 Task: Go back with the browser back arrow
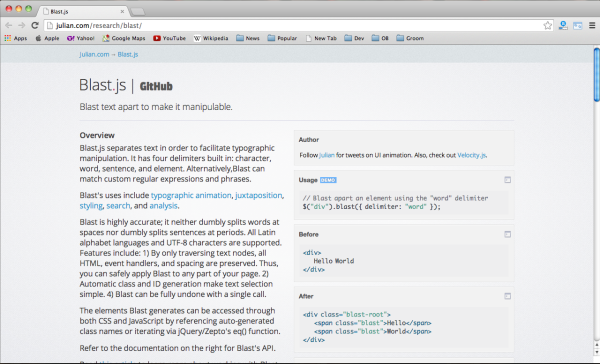[x=8, y=26]
